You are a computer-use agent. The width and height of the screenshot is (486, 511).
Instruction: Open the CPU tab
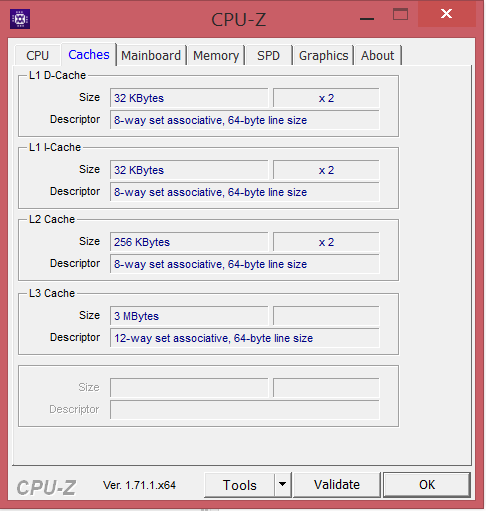click(x=38, y=56)
